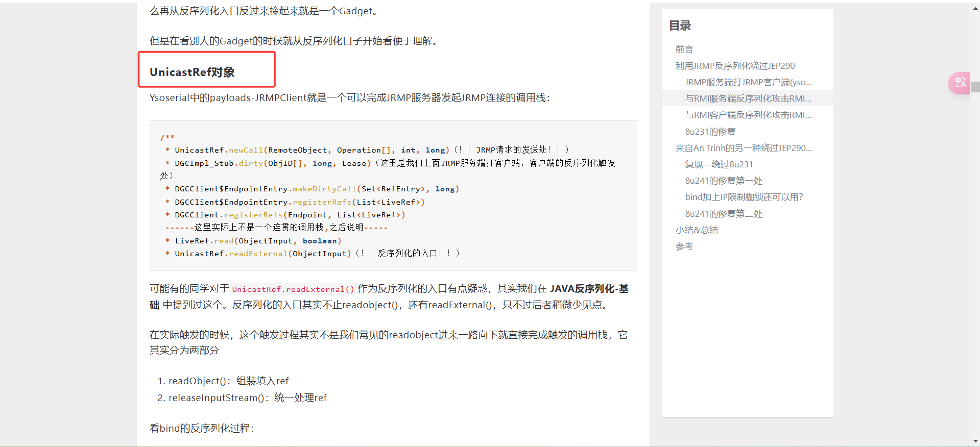Click the scrollbar up arrow
Image resolution: width=980 pixels, height=447 pixels.
point(975,9)
